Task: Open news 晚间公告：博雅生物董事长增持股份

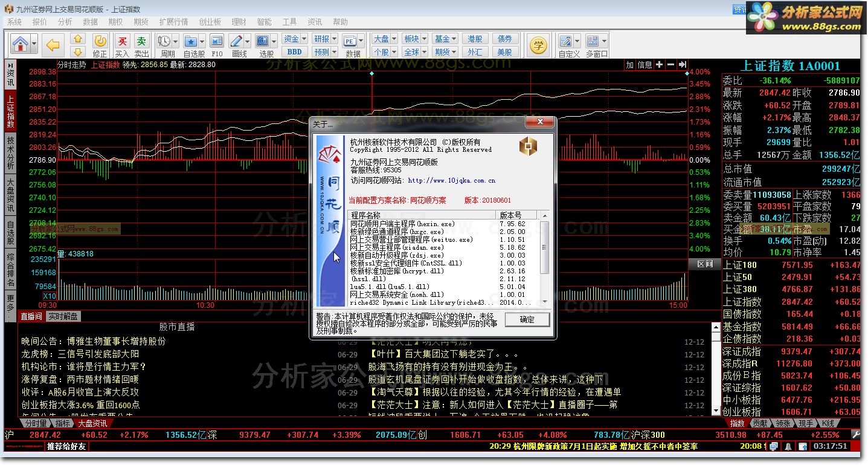Action: pos(93,341)
